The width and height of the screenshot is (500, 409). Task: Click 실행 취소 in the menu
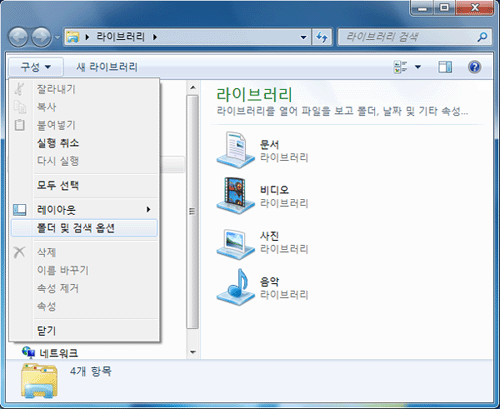point(84,143)
